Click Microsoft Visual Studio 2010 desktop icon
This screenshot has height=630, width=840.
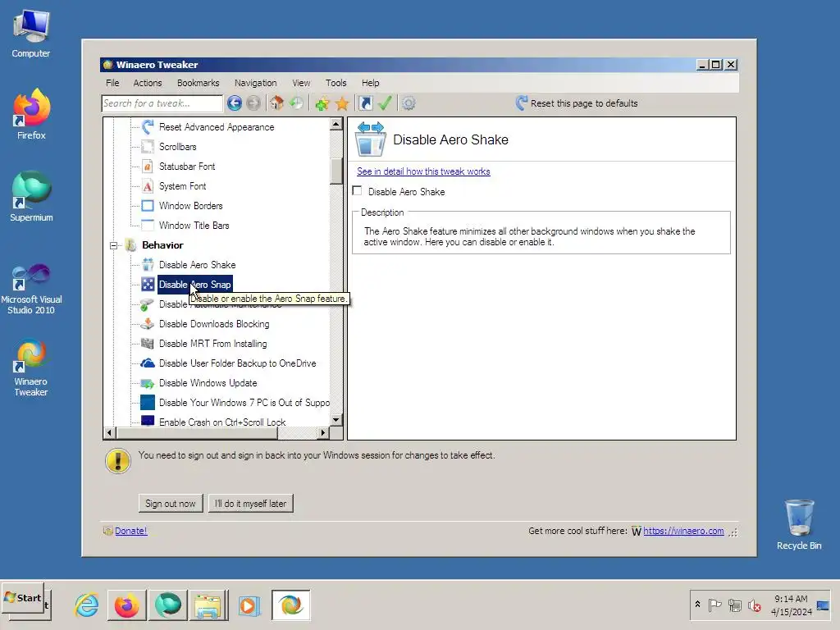31,290
